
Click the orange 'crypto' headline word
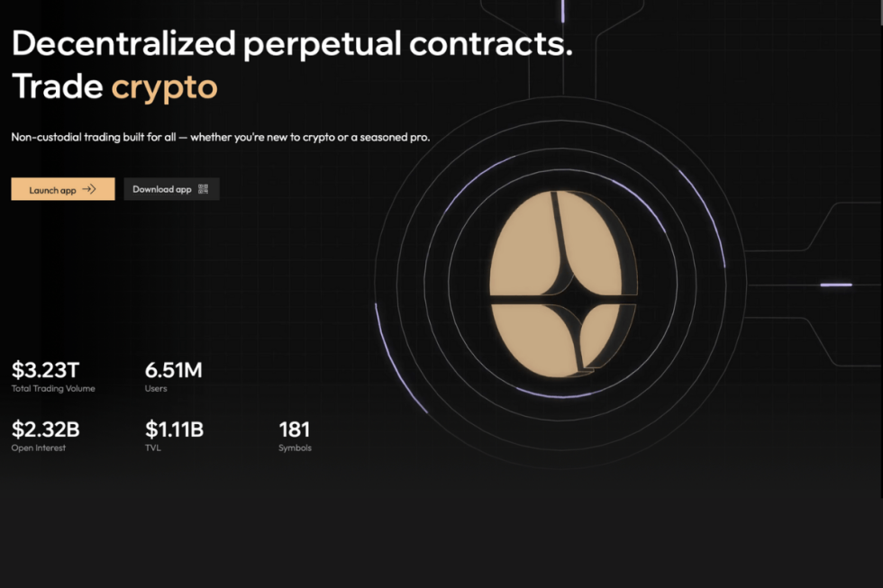point(164,86)
